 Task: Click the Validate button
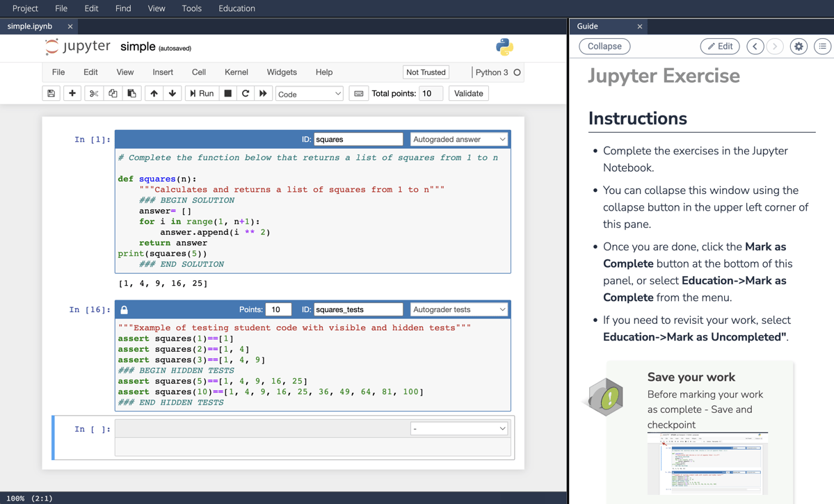point(468,92)
